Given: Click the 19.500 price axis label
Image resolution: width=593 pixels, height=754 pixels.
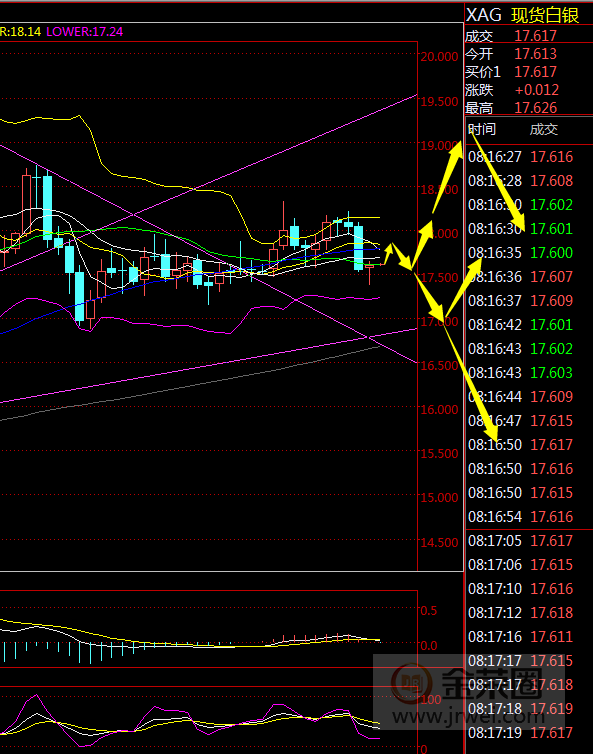Looking at the screenshot, I should tap(439, 101).
